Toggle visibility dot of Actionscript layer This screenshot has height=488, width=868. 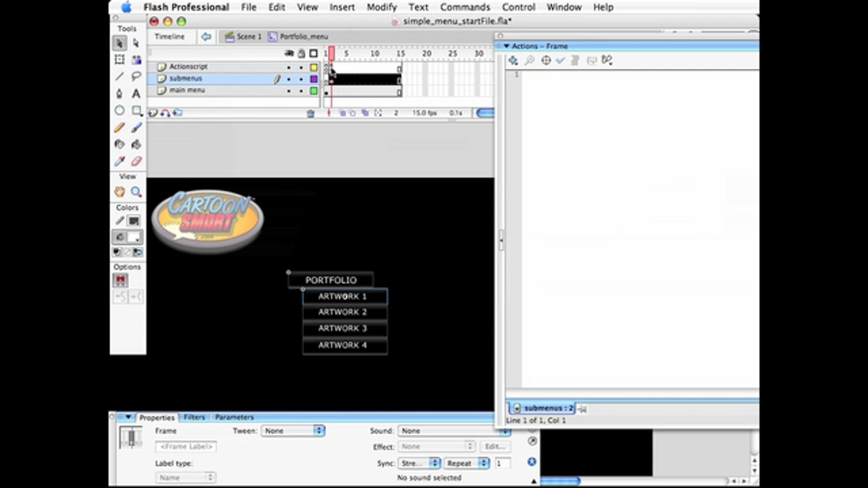tap(289, 67)
